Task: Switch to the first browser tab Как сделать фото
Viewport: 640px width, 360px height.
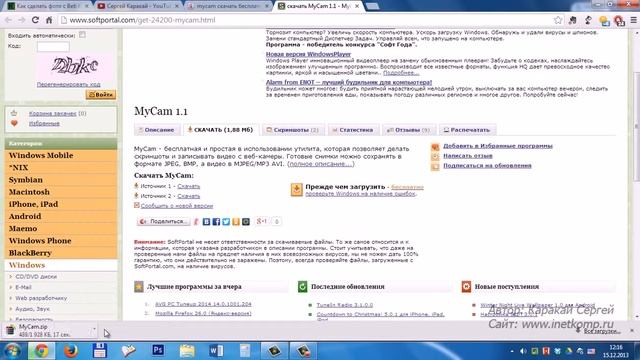Action: [48, 6]
